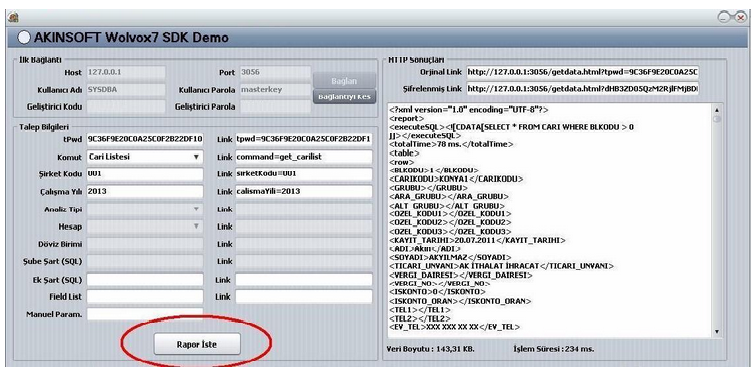Click the tPwd input field
The height and width of the screenshot is (374, 755).
point(145,140)
